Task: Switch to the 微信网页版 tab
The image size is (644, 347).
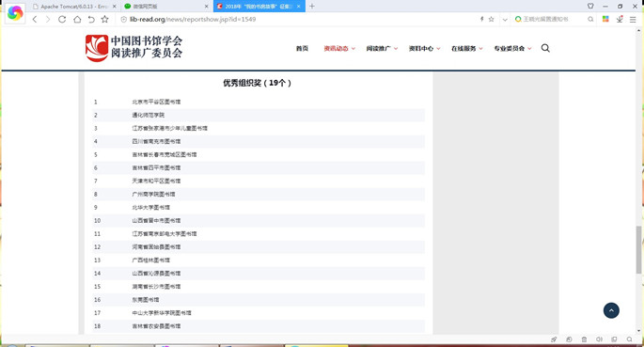Action: click(165, 7)
